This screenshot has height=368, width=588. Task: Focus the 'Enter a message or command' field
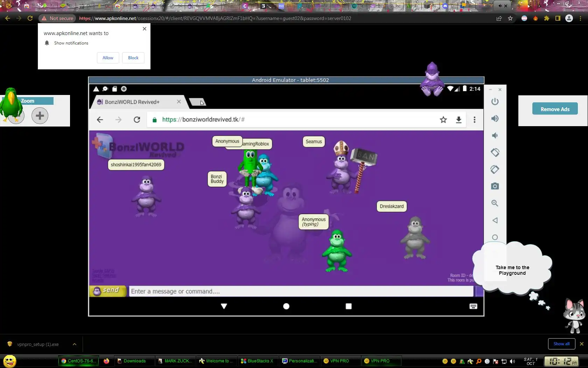[301, 291]
